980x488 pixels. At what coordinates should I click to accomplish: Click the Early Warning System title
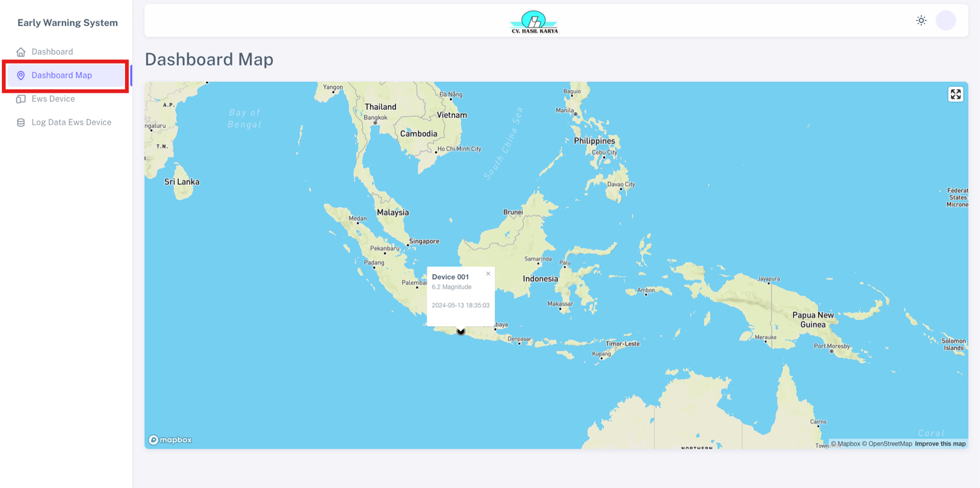67,23
